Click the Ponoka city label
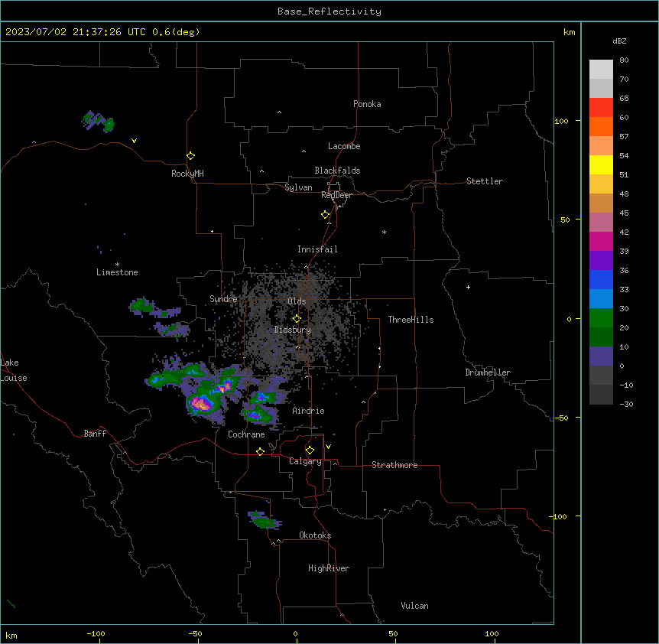The image size is (659, 644). coord(367,104)
